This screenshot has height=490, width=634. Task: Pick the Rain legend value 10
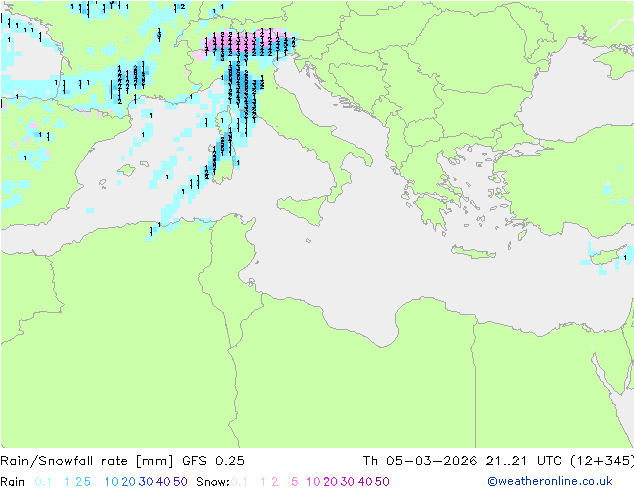[x=112, y=482]
